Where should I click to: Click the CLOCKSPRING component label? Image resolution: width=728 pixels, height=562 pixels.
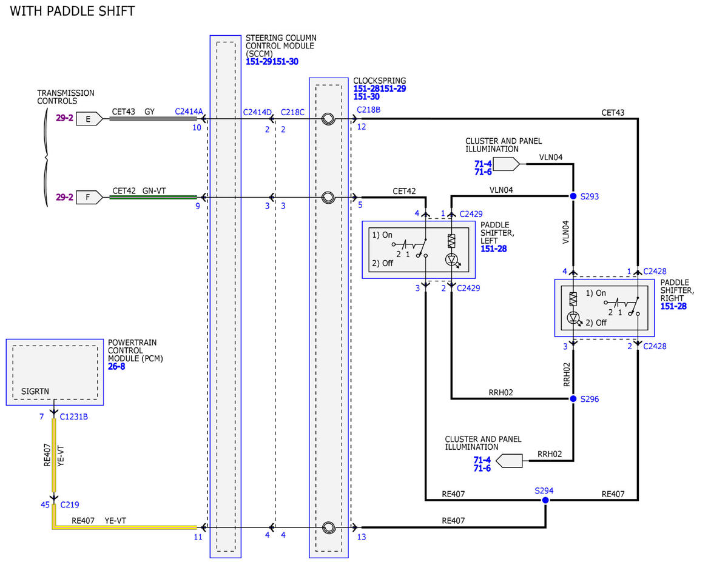click(379, 81)
